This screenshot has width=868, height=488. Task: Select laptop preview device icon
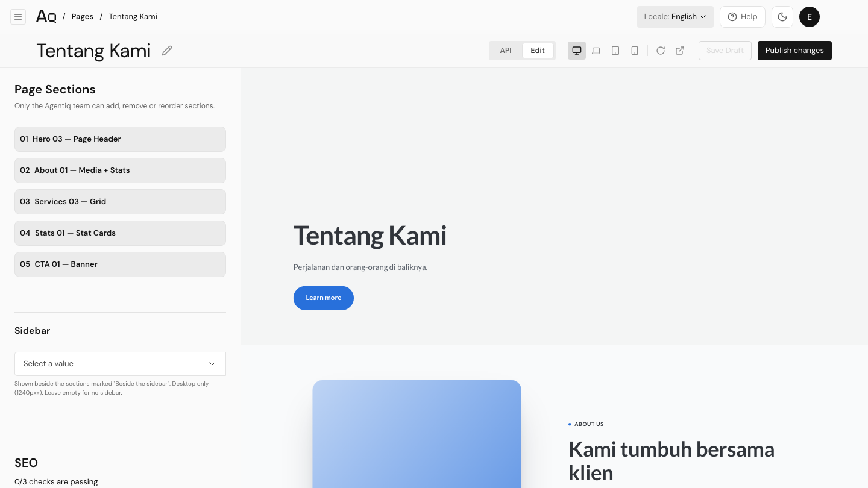point(596,51)
